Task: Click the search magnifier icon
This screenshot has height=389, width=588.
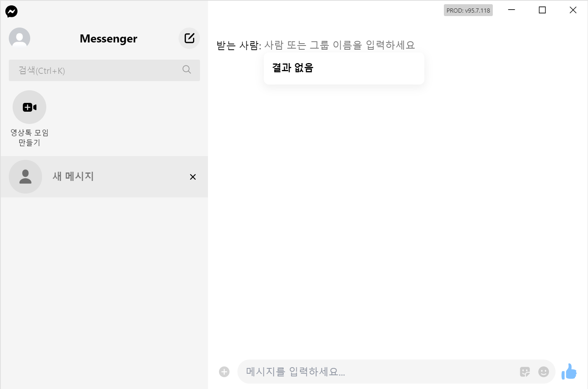Action: click(x=186, y=70)
